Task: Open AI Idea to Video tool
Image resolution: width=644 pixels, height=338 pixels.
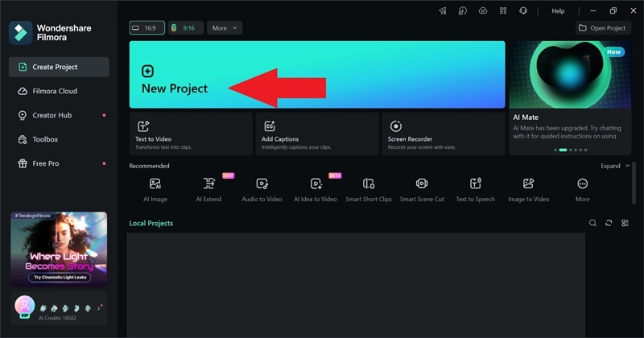Action: [x=316, y=190]
